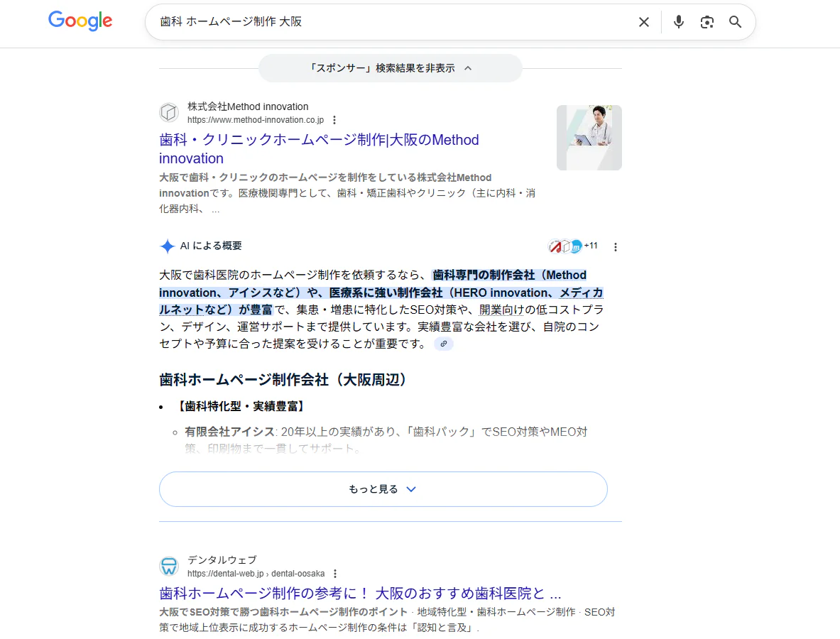Click the AI による概要 sparkle icon
The image size is (840, 639).
tap(167, 246)
